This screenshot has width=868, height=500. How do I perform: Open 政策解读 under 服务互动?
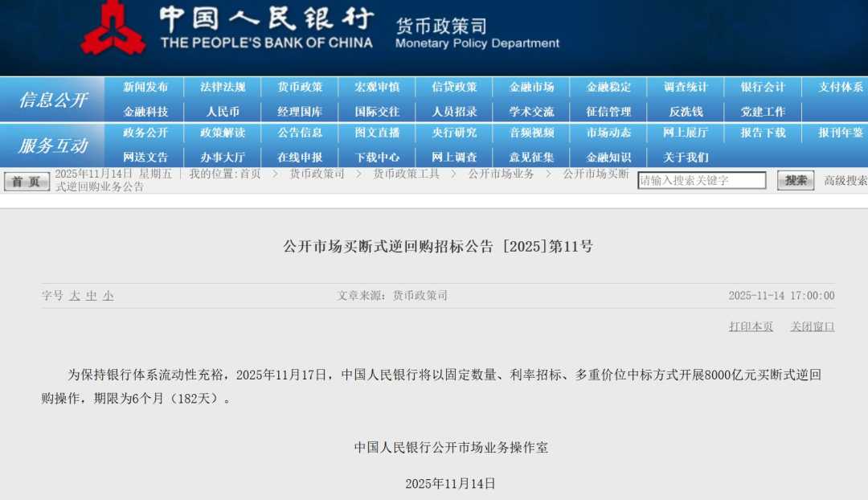pyautogui.click(x=223, y=133)
